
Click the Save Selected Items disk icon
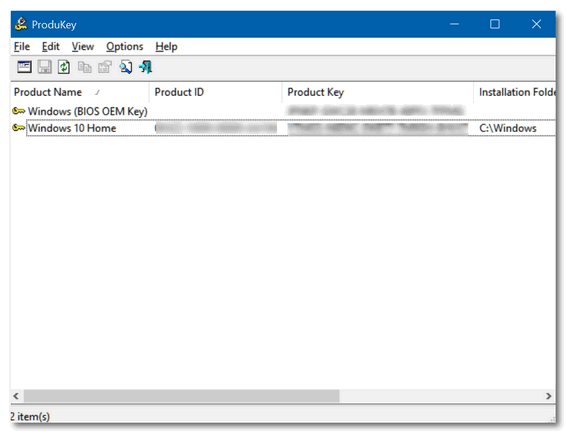(44, 67)
